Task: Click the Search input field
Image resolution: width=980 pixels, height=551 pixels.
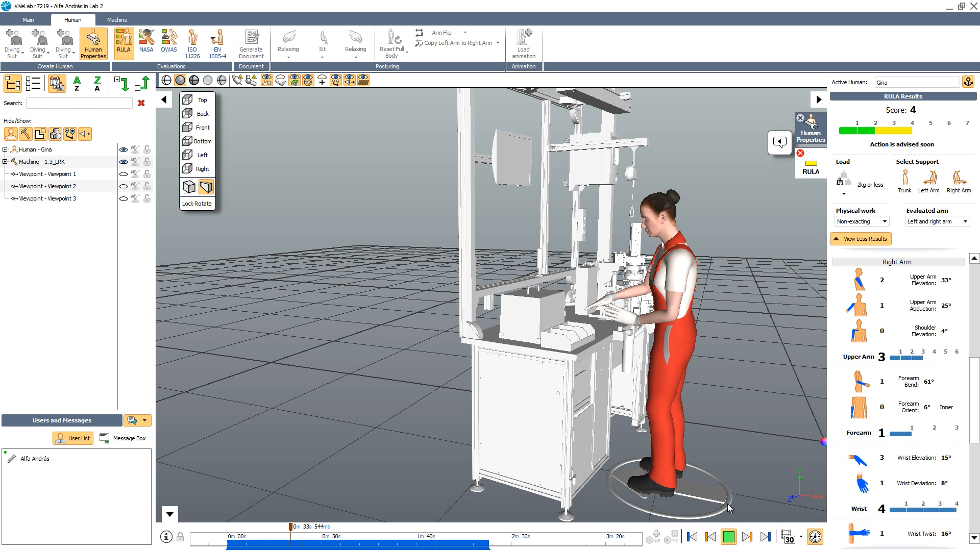Action: (x=79, y=103)
